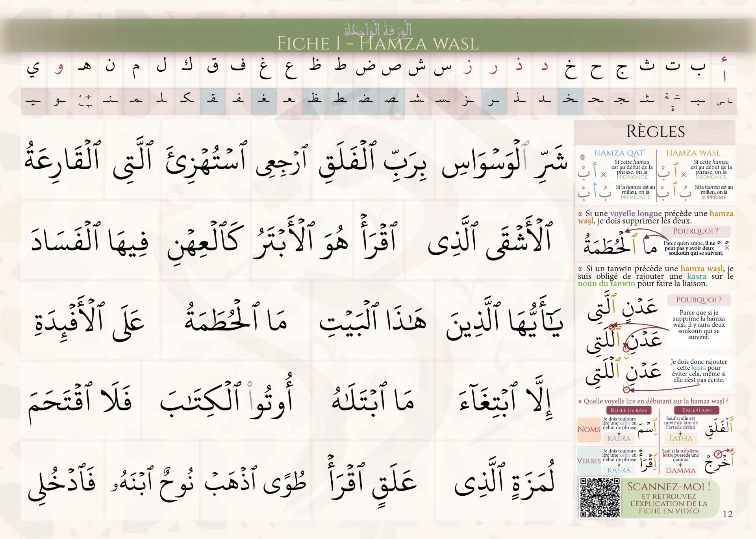Click 'Pourquoi ?' label in the tanwīn rule
Screen dimensions: 756x539
tap(699, 300)
